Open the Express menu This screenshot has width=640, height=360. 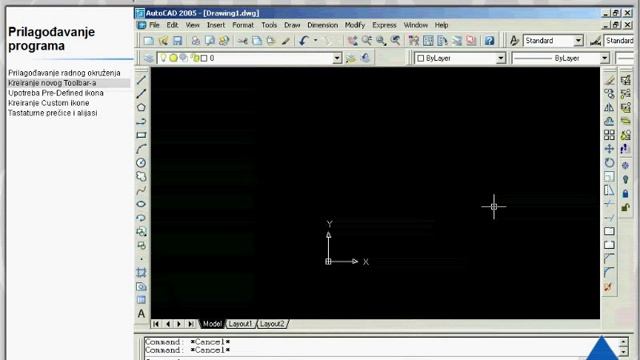[384, 25]
